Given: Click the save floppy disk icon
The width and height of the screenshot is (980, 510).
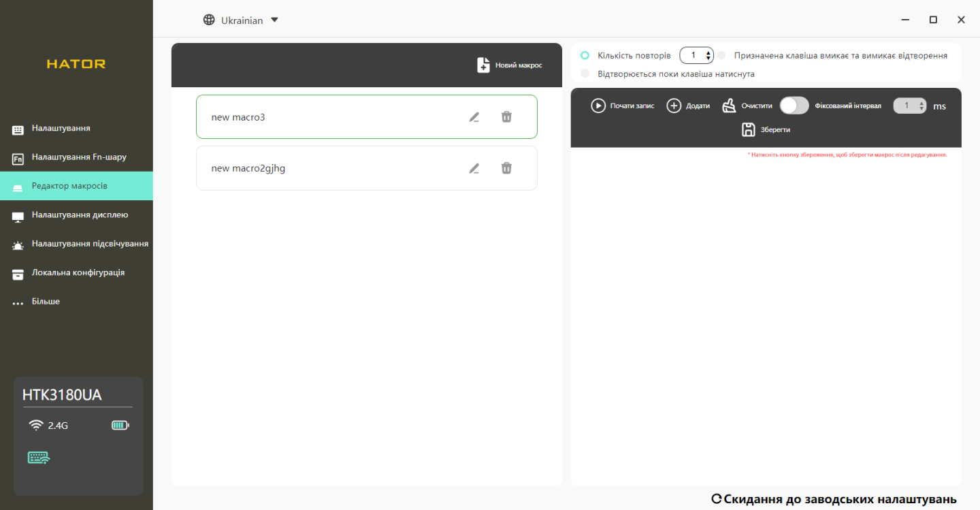Looking at the screenshot, I should 749,129.
